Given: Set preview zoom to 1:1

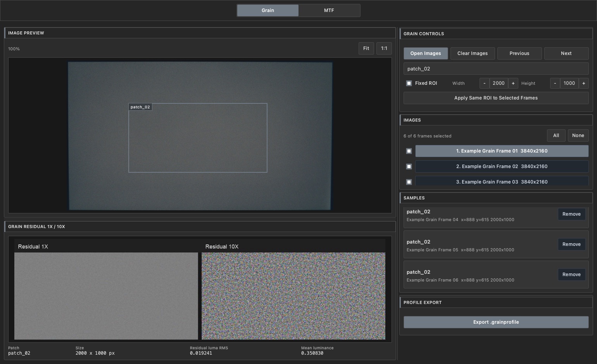Looking at the screenshot, I should [x=384, y=48].
